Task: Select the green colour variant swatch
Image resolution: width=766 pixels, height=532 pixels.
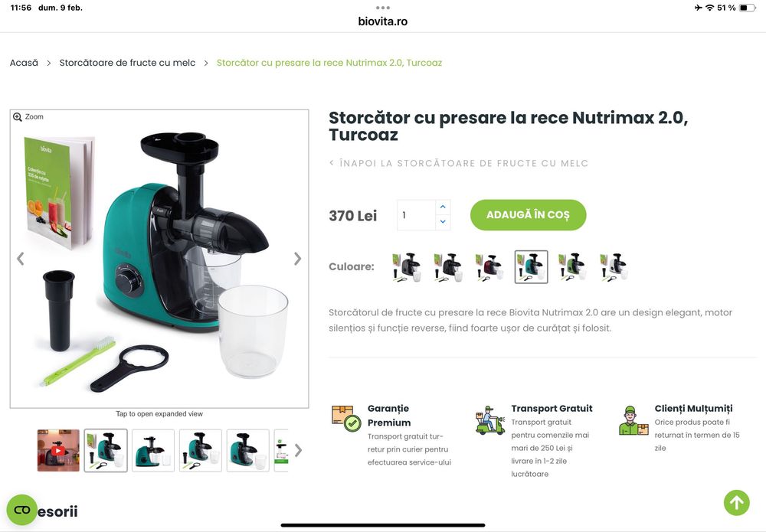Action: point(572,267)
